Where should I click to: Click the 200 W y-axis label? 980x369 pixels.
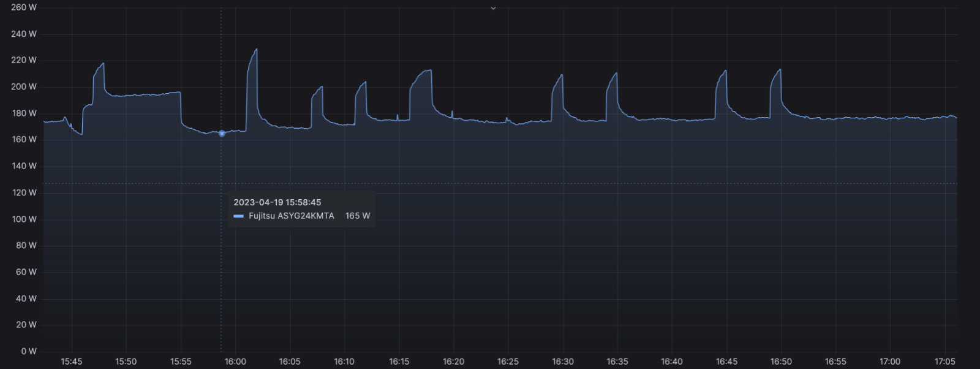tap(24, 86)
